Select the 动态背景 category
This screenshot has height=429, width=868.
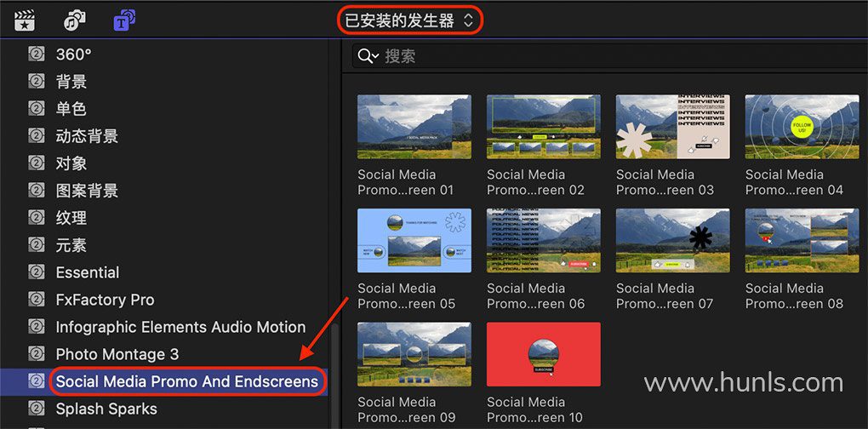pyautogui.click(x=87, y=135)
